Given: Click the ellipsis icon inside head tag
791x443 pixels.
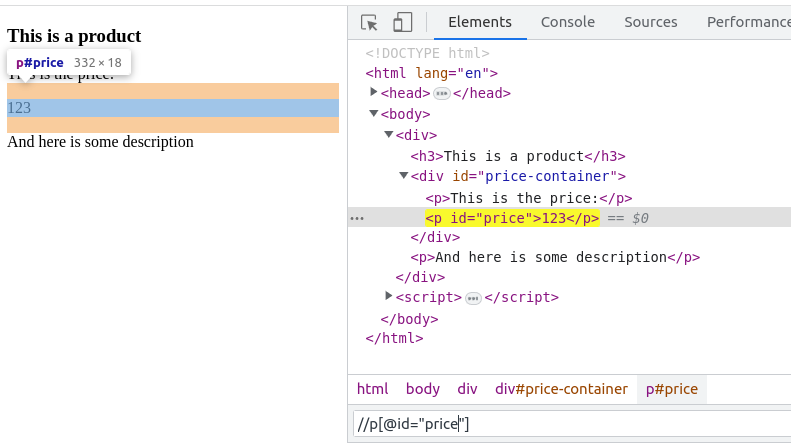Looking at the screenshot, I should point(441,93).
